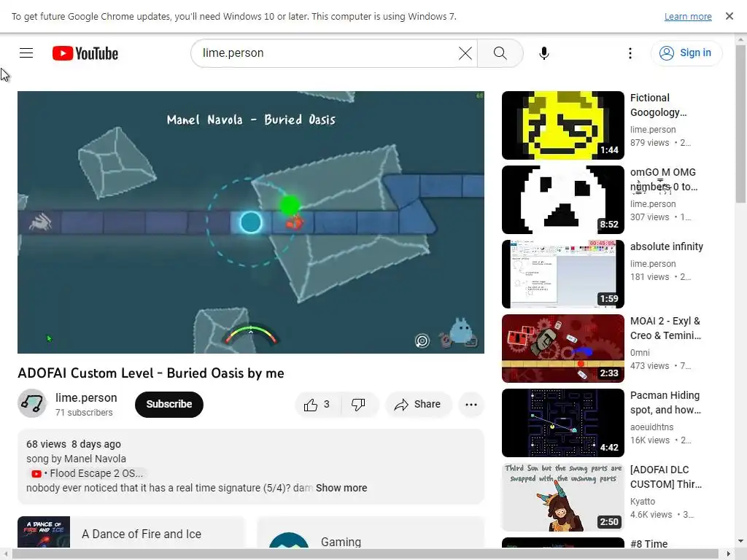This screenshot has width=747, height=560.
Task: Click the '68 views 8 days ago' text
Action: pos(74,444)
